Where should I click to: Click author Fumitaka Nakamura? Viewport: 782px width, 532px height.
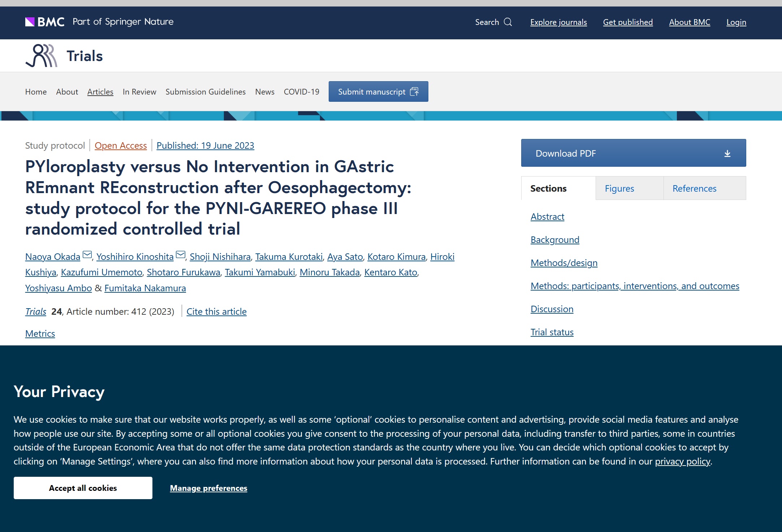[145, 288]
